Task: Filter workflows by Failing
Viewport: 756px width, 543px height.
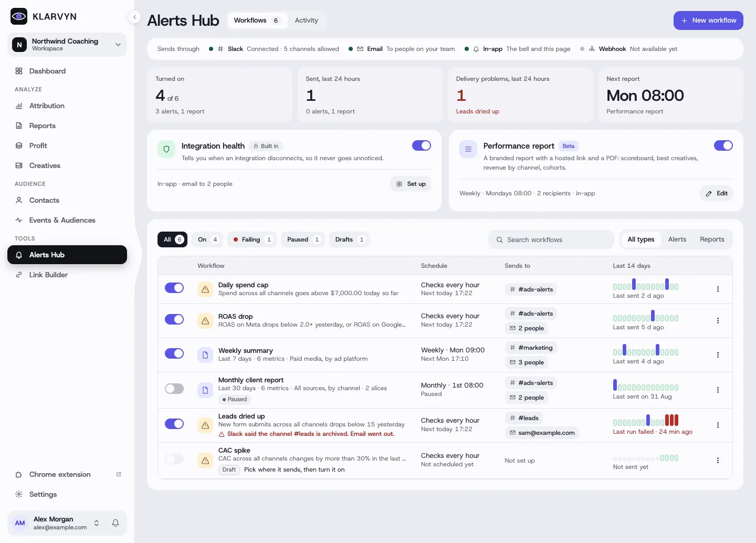Action: [x=252, y=239]
